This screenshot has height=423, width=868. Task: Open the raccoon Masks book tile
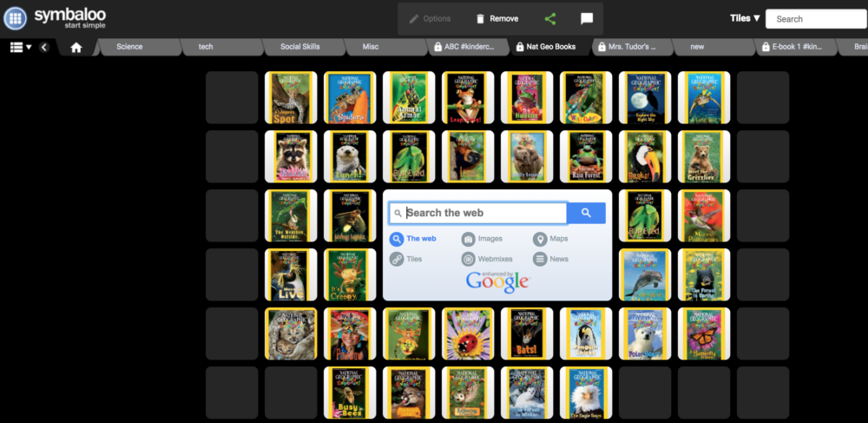[x=291, y=156]
